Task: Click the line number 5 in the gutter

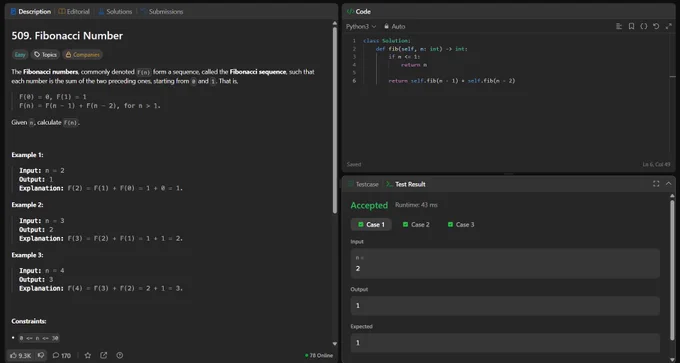Action: pyautogui.click(x=354, y=73)
